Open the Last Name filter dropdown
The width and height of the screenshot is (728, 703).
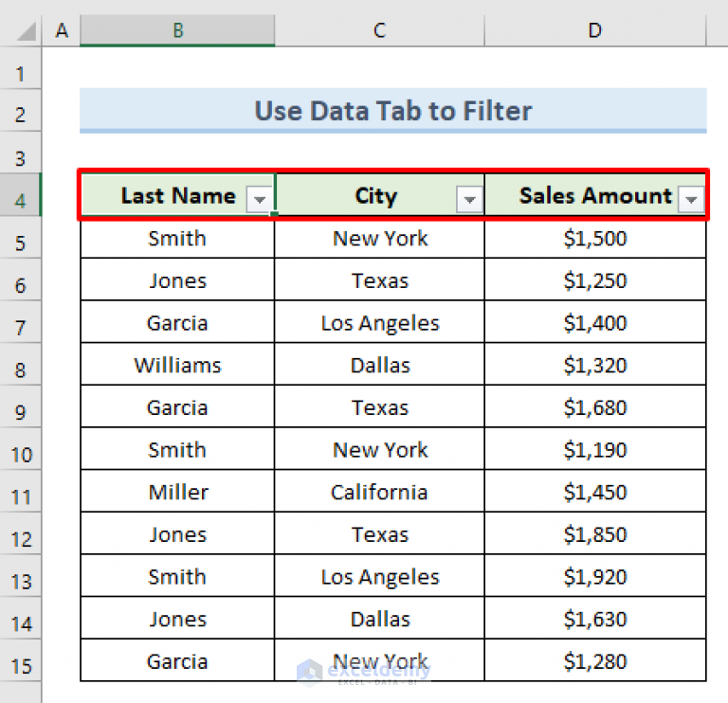pos(260,199)
